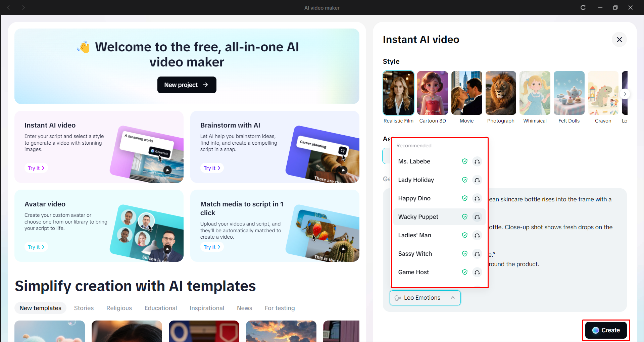Go back using the title bar arrow
Viewport: 644px width, 342px height.
tap(9, 8)
